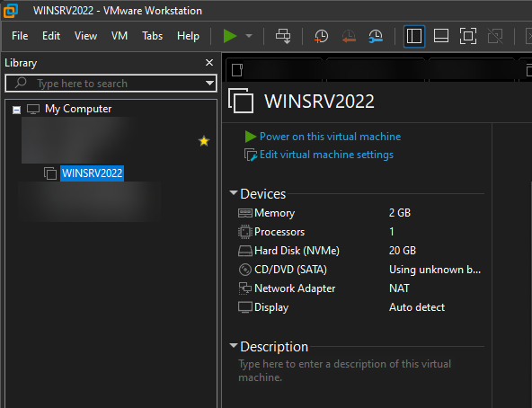The width and height of the screenshot is (532, 408).
Task: Collapse the Devices section
Action: 234,193
